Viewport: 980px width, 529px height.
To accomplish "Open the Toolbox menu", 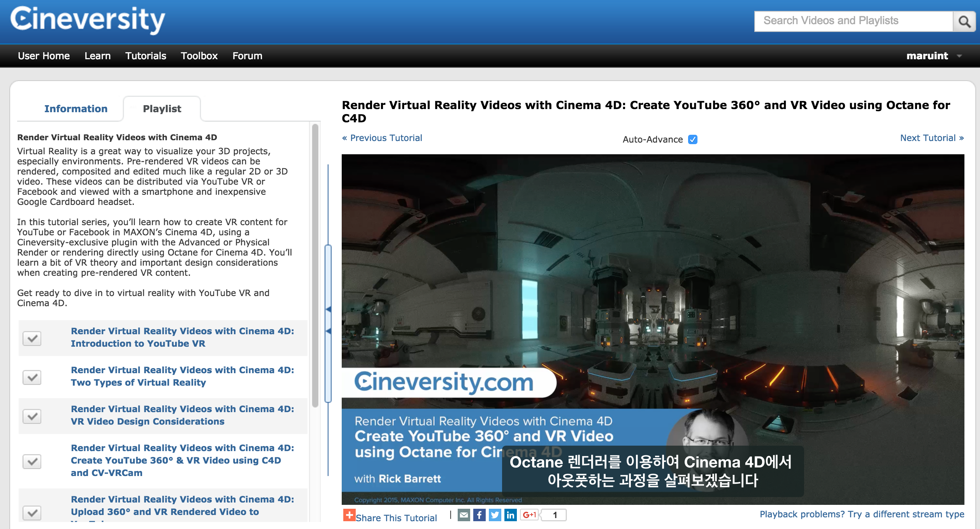I will click(x=199, y=56).
